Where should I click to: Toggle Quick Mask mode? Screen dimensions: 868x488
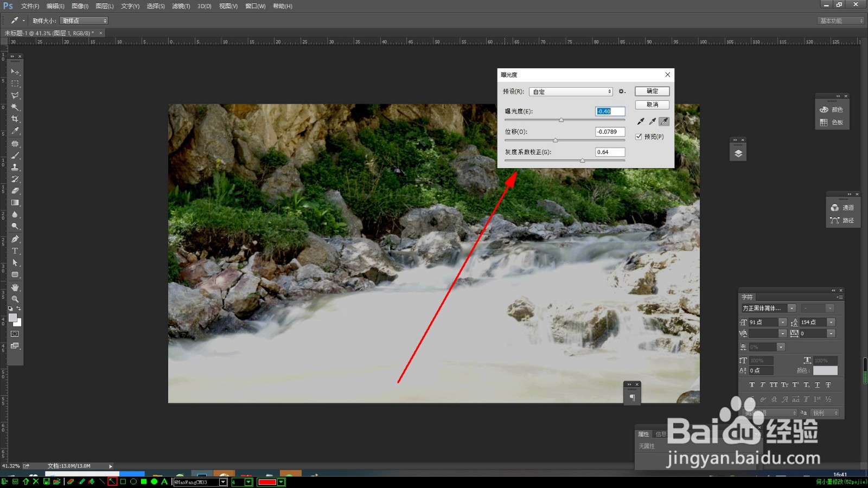point(15,334)
